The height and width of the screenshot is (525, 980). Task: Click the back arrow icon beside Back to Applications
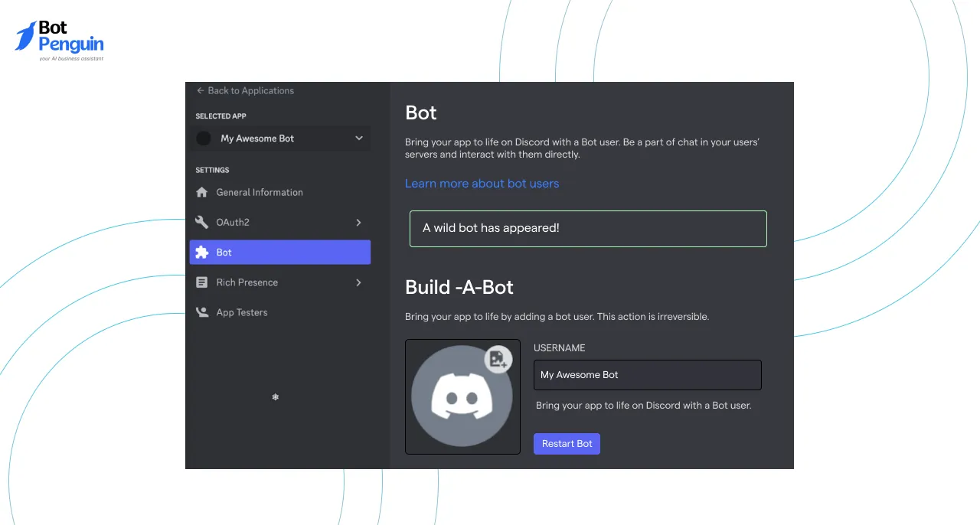click(201, 90)
